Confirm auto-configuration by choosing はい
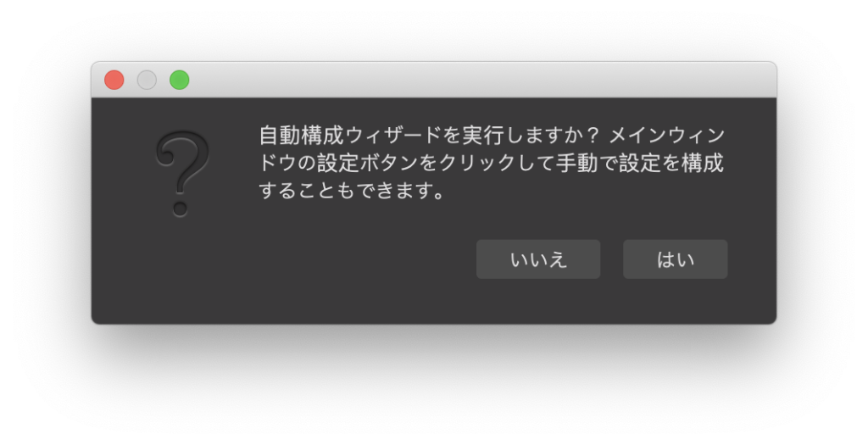Screen dimensions: 868x445 (x=675, y=259)
